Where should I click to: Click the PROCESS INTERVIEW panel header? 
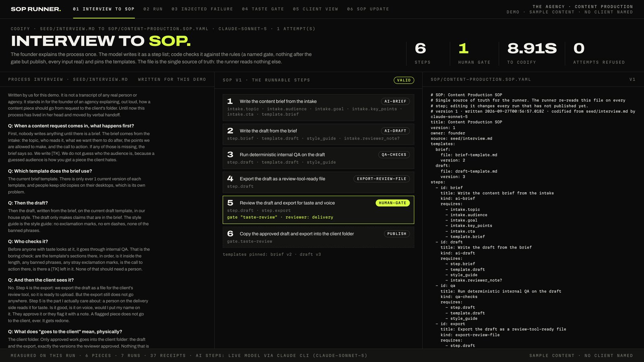(x=68, y=80)
